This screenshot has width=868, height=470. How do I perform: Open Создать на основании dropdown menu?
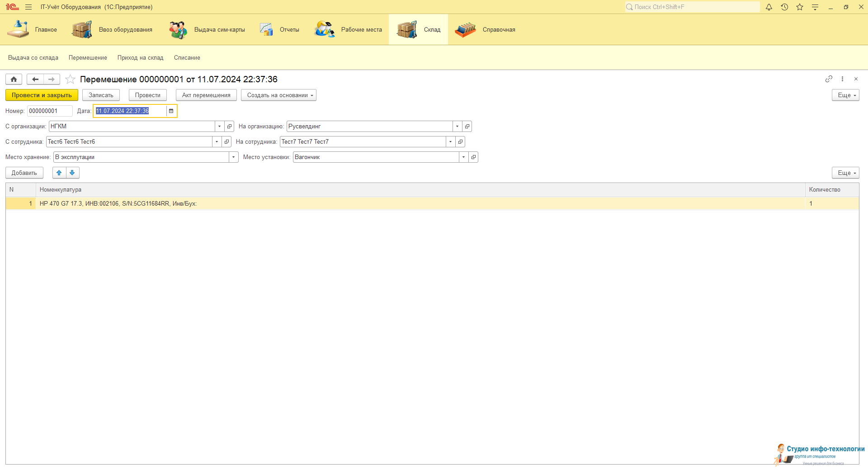(x=278, y=95)
